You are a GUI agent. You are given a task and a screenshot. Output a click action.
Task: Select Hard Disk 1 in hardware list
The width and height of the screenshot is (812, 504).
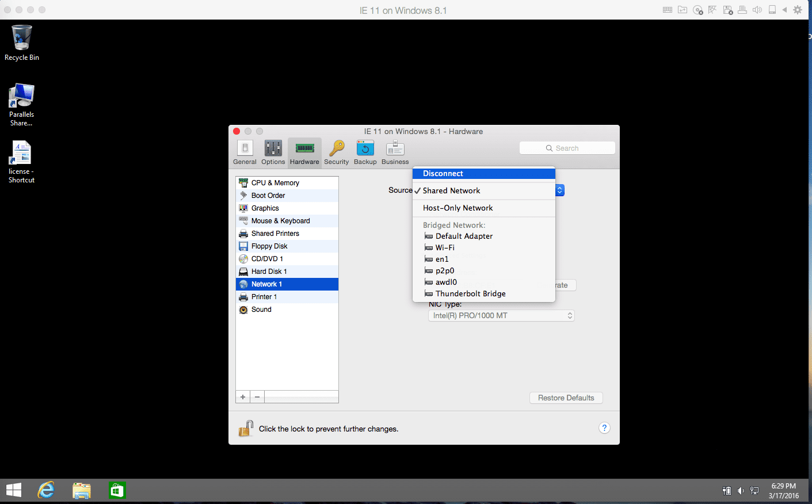tap(287, 272)
